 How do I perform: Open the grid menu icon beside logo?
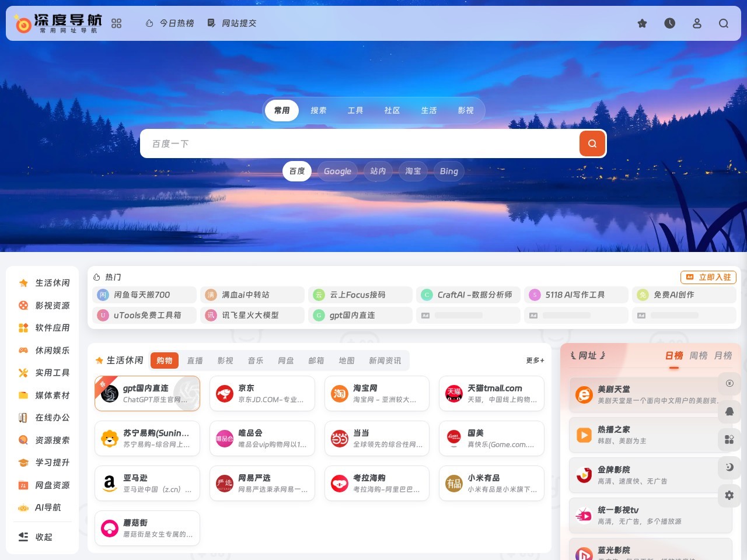coord(117,23)
